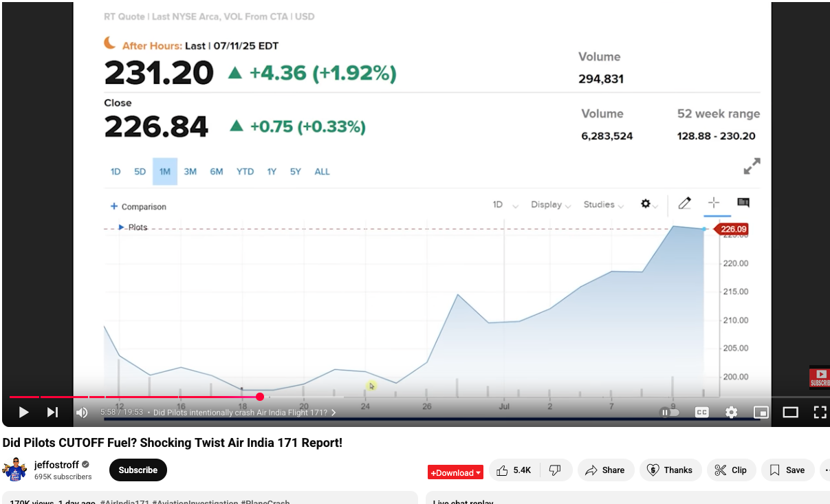Screen dimensions: 830x504
Task: Save video to a playlist
Action: tap(787, 470)
